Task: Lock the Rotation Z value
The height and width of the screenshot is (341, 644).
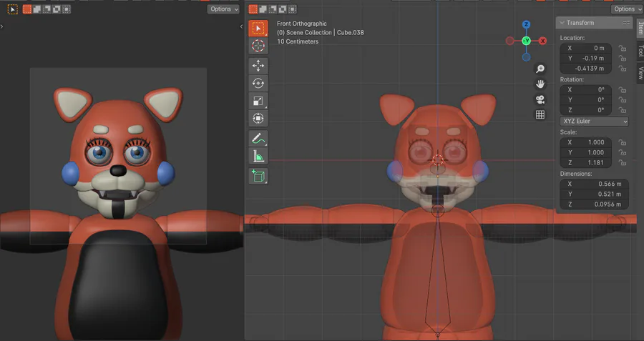Action: 623,110
